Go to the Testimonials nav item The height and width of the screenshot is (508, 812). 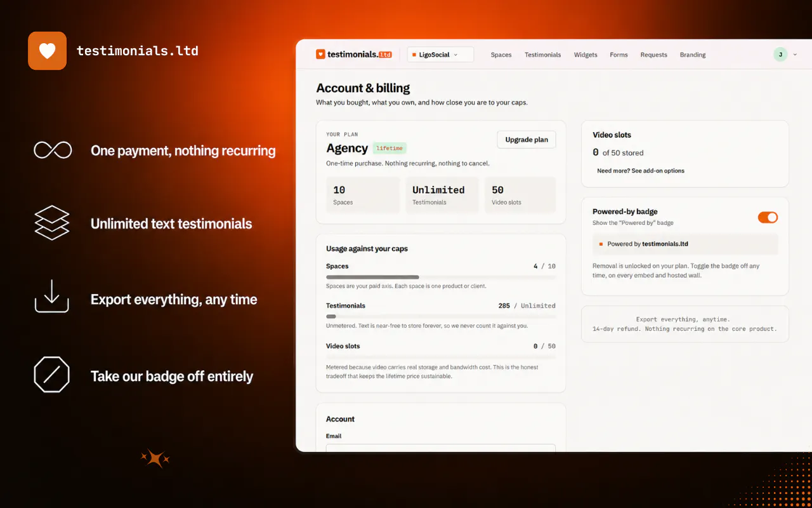click(542, 55)
